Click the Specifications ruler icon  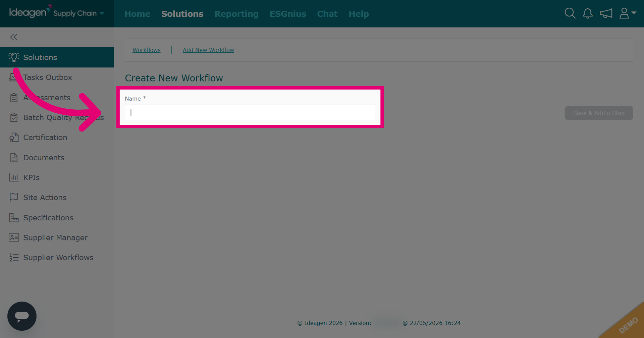click(x=14, y=218)
